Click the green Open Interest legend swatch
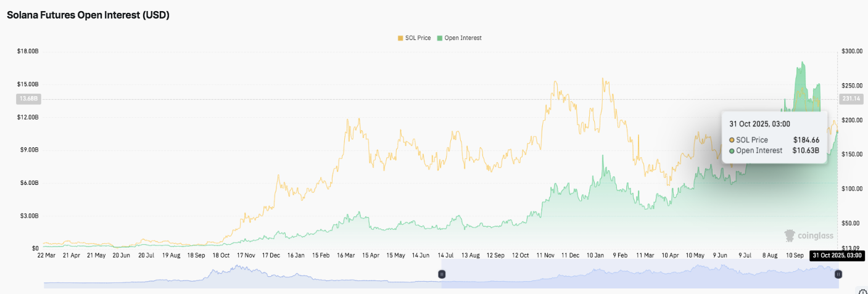The image size is (868, 294). coord(440,38)
